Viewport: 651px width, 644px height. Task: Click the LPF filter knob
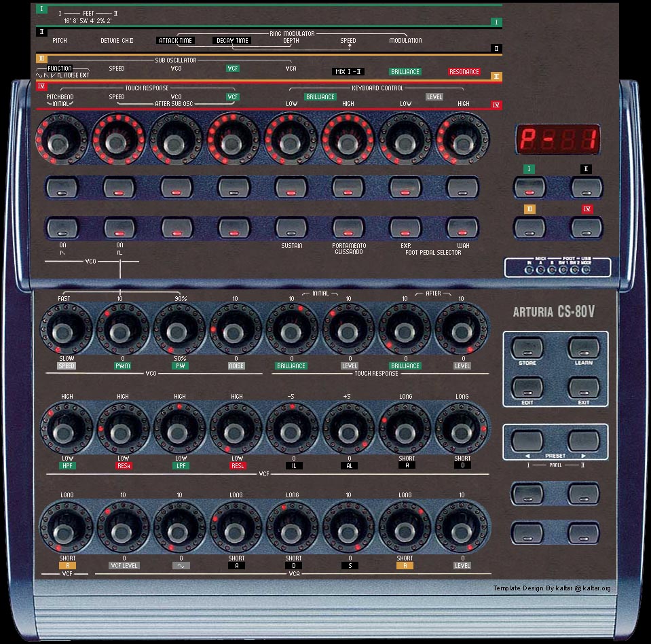pyautogui.click(x=179, y=429)
